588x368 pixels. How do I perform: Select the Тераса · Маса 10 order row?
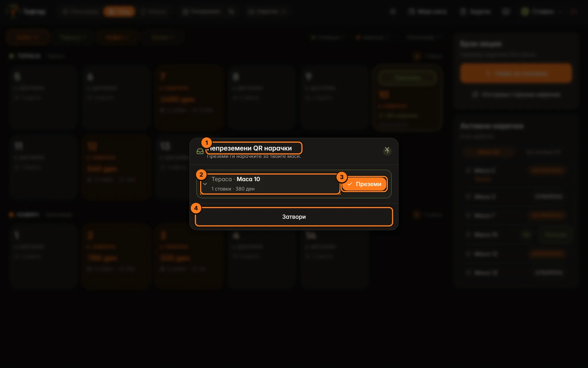pyautogui.click(x=270, y=184)
